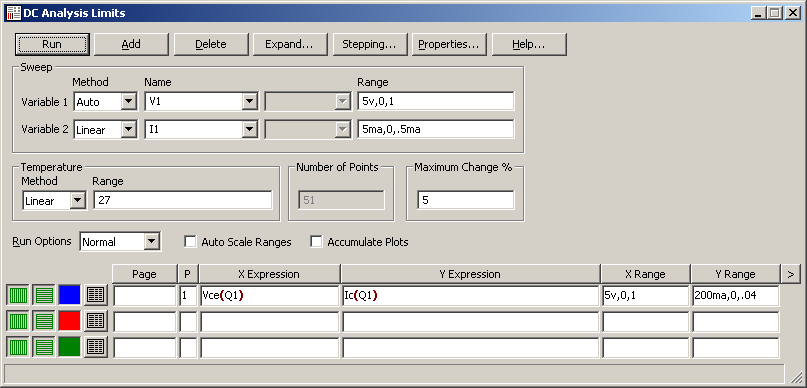Click X Range field in blue row
Viewport: 807px width, 388px height.
pyautogui.click(x=646, y=296)
